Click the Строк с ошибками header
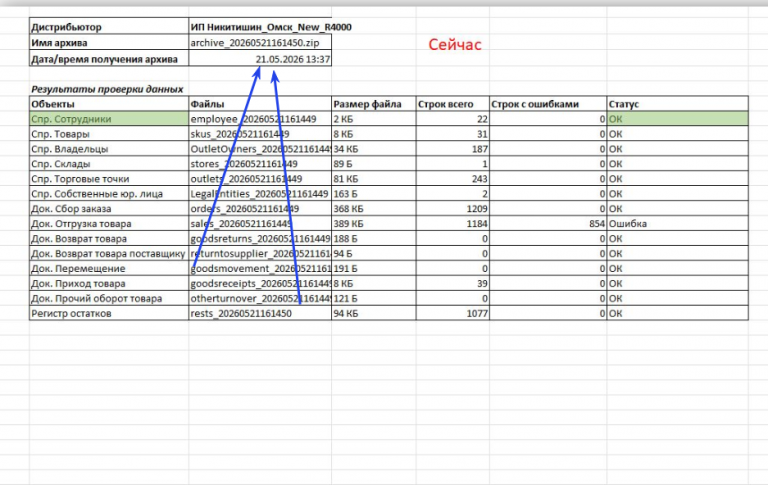The image size is (768, 485). tap(548, 104)
